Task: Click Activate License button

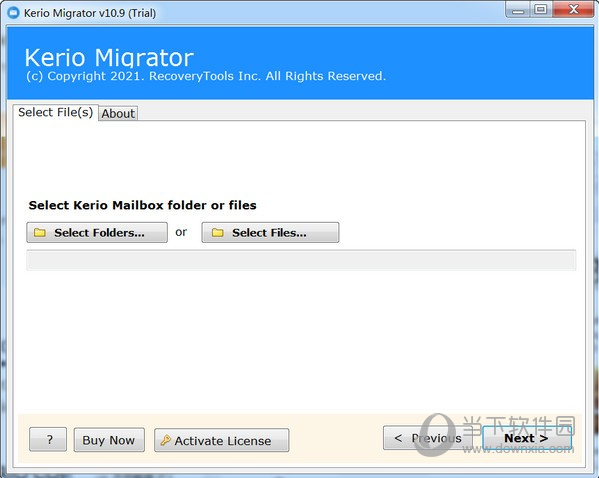Action: (x=222, y=440)
